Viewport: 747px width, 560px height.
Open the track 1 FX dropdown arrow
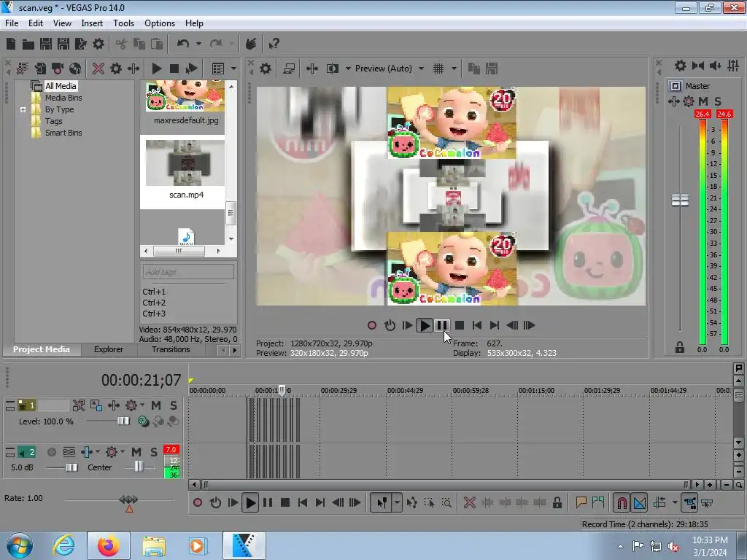pos(142,405)
